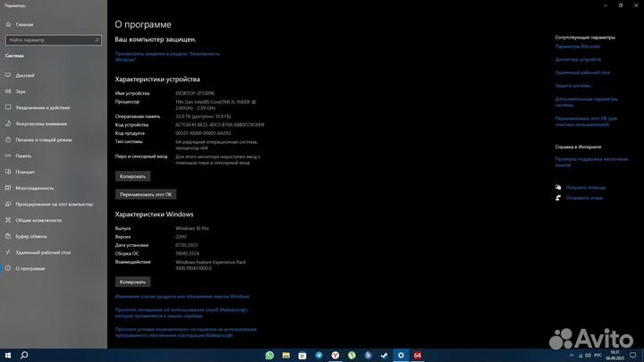Click the volume icon in system tray
The width and height of the screenshot is (644, 362).
(x=589, y=356)
